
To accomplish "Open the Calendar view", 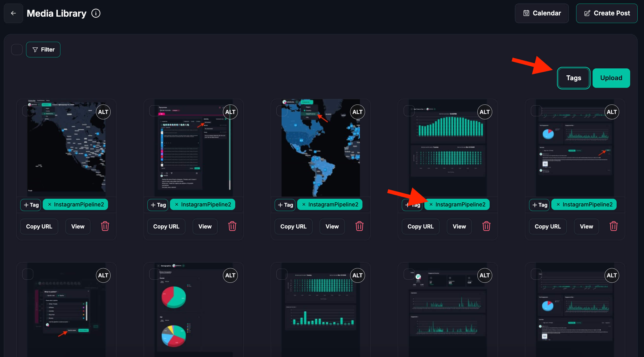I will tap(542, 13).
